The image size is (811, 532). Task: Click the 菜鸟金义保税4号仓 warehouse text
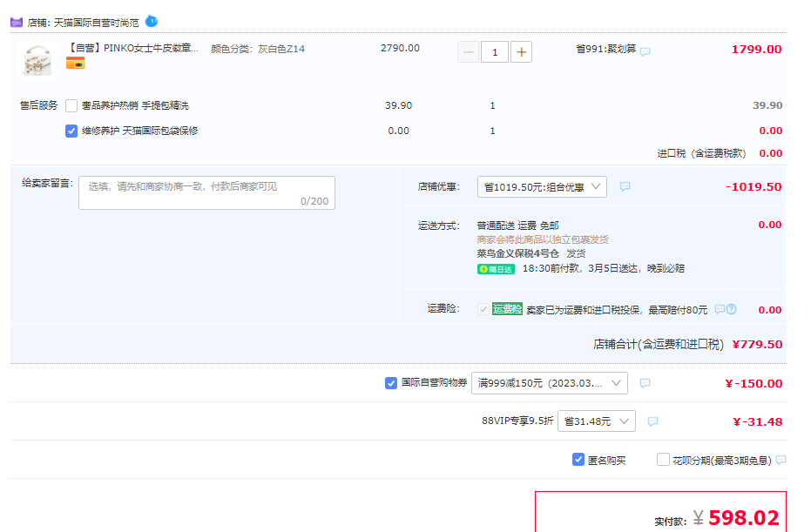coord(517,254)
